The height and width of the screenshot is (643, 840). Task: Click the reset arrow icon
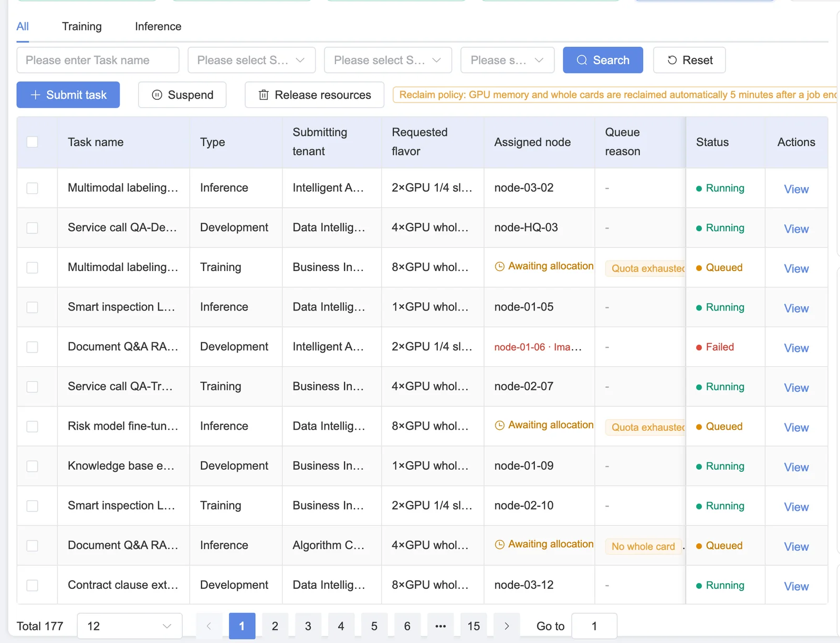(x=672, y=60)
